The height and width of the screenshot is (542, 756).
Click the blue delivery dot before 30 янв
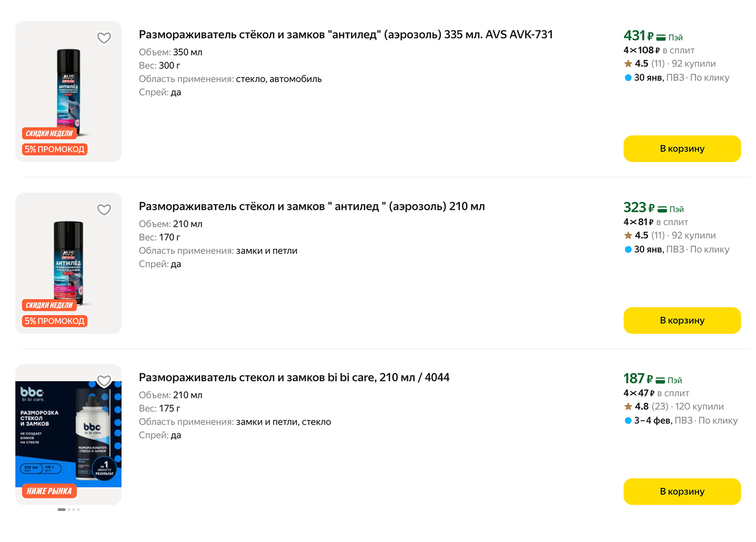pyautogui.click(x=628, y=78)
